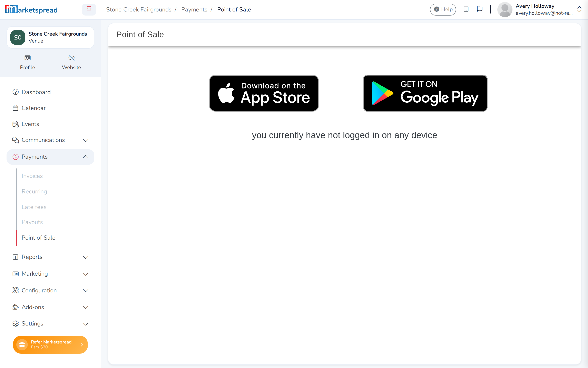The width and height of the screenshot is (588, 368).
Task: Open the user account switcher arrows
Action: 579,9
